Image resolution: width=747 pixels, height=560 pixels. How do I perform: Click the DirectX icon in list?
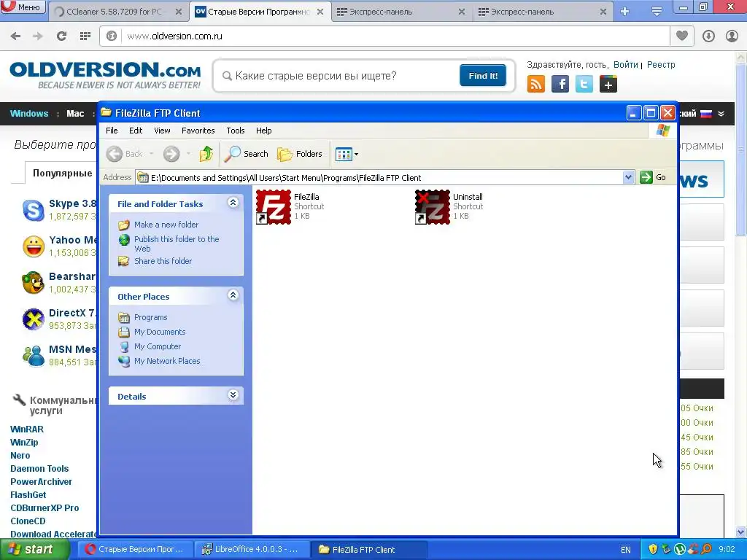[34, 319]
